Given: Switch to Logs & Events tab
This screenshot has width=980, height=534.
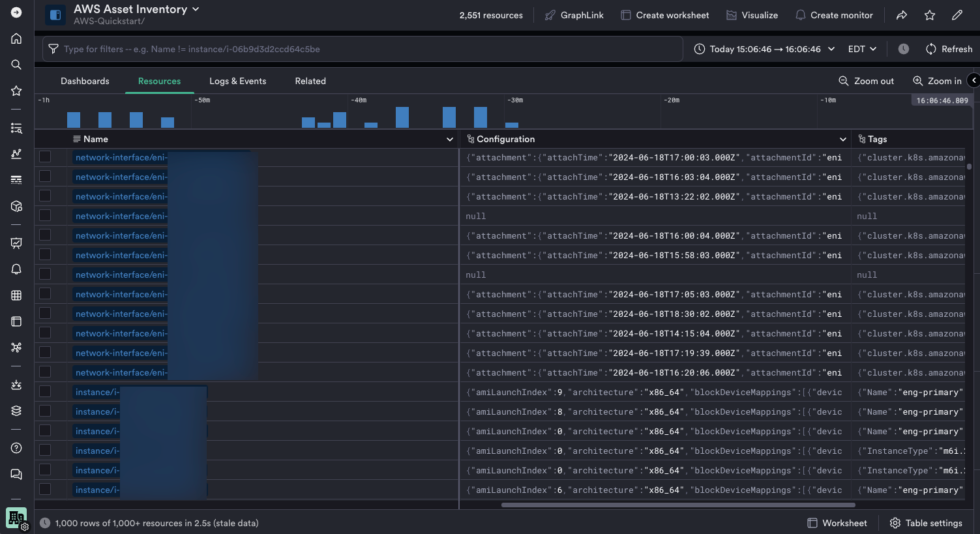Looking at the screenshot, I should (x=237, y=81).
